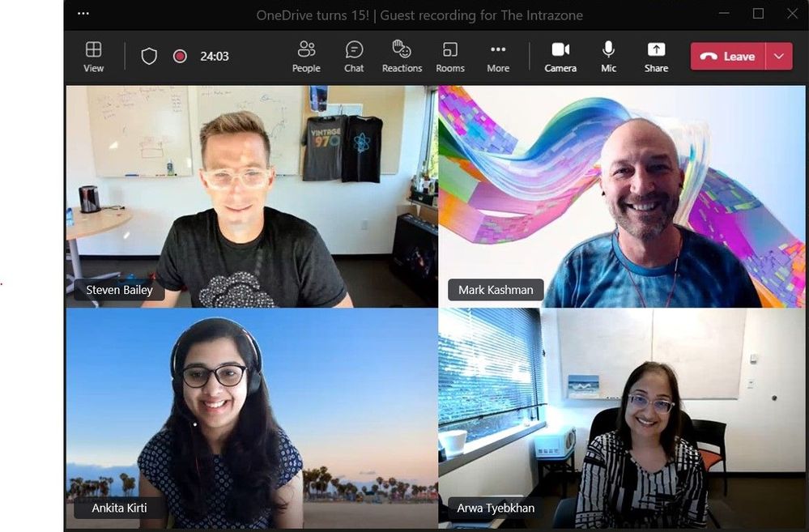Click the red recording indicator
The width and height of the screenshot is (809, 532).
point(180,56)
